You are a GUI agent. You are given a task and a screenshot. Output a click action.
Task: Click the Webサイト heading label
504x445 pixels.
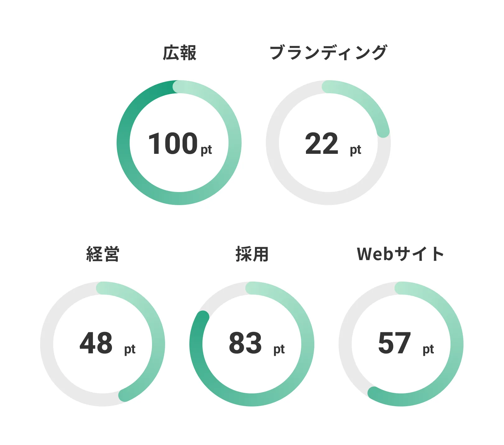tap(400, 254)
